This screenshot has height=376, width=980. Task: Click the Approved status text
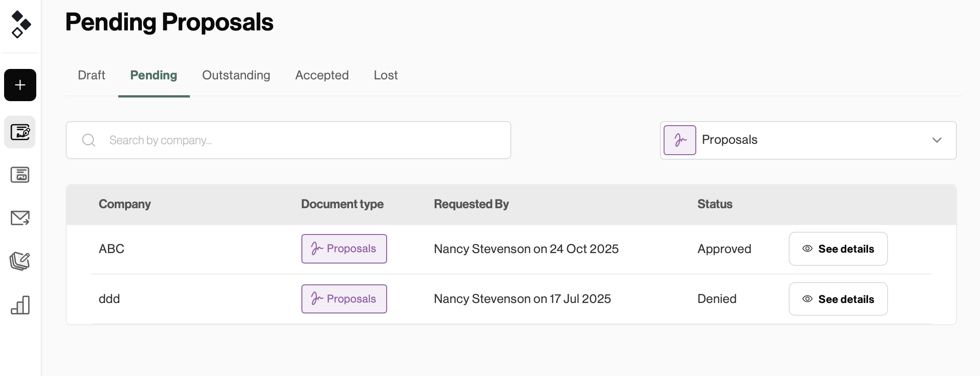[x=724, y=249]
